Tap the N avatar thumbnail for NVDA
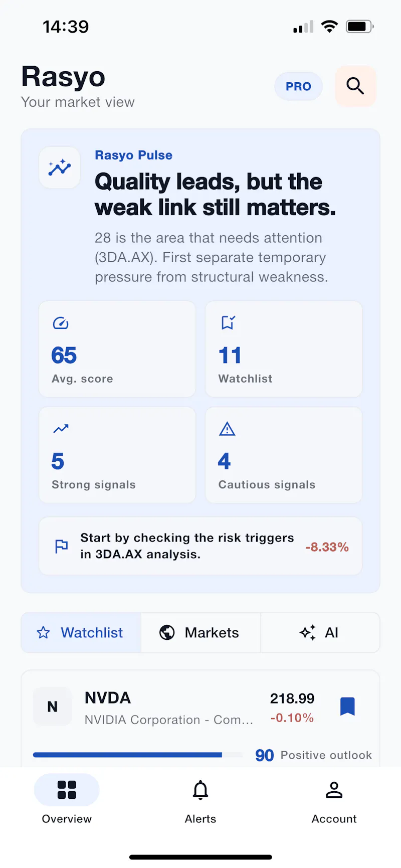401x868 pixels. coord(53,707)
